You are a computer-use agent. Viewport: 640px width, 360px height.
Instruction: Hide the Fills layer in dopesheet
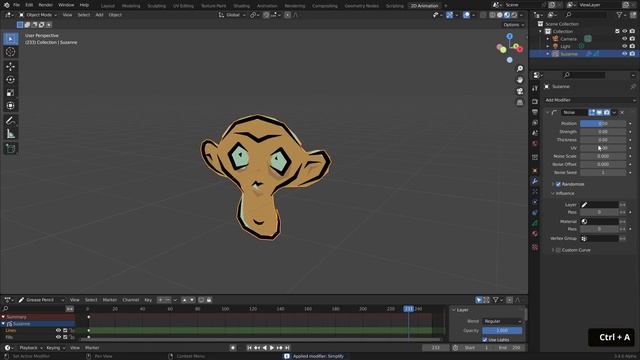pyautogui.click(x=58, y=337)
